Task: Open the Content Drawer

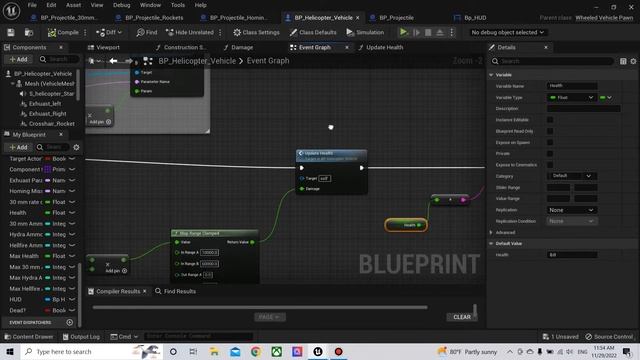Action: coord(29,337)
